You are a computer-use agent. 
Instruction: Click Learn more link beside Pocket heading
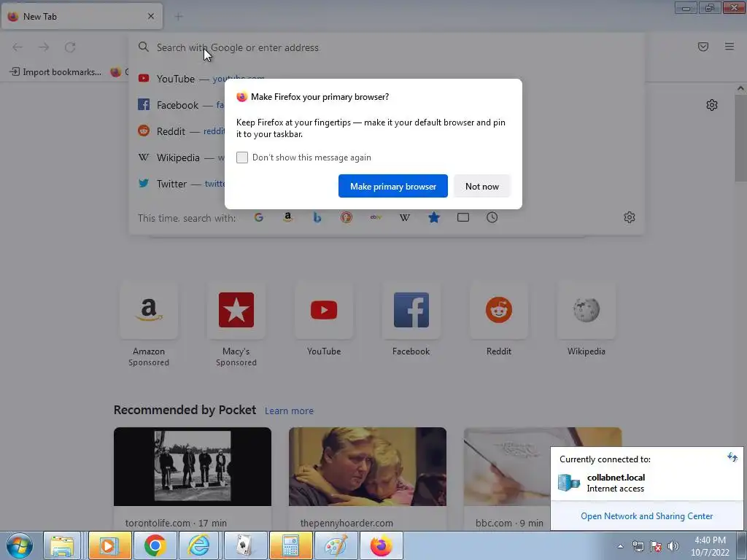289,411
